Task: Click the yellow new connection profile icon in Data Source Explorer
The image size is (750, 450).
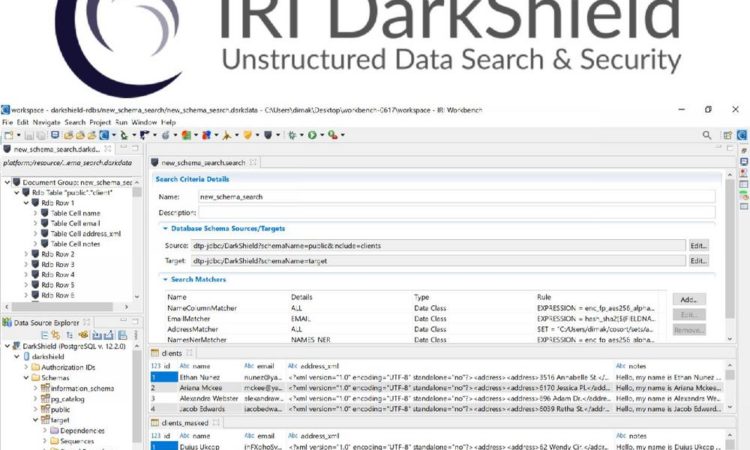Action: click(83, 335)
